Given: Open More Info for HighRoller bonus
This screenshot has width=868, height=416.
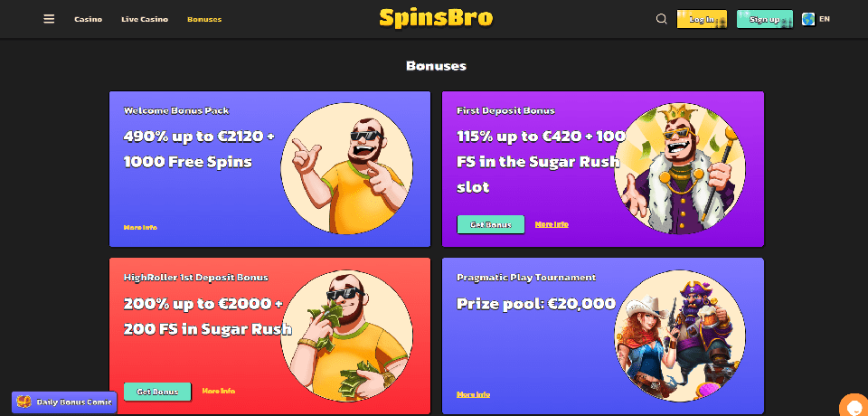Looking at the screenshot, I should tap(219, 391).
